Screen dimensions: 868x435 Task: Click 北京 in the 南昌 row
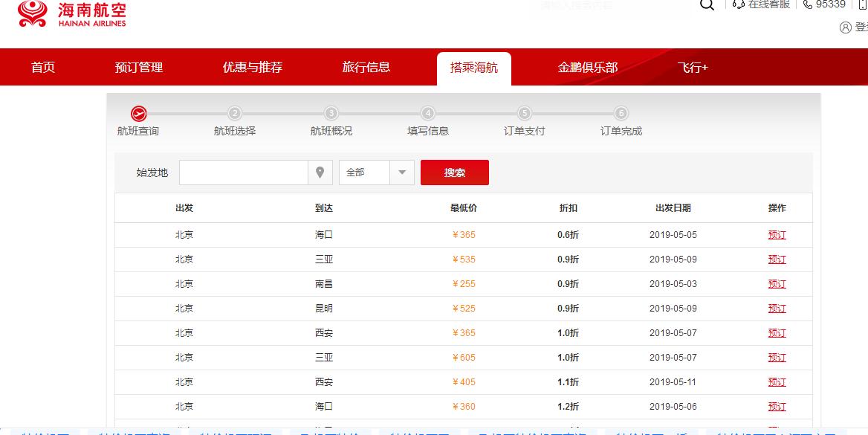click(x=184, y=284)
